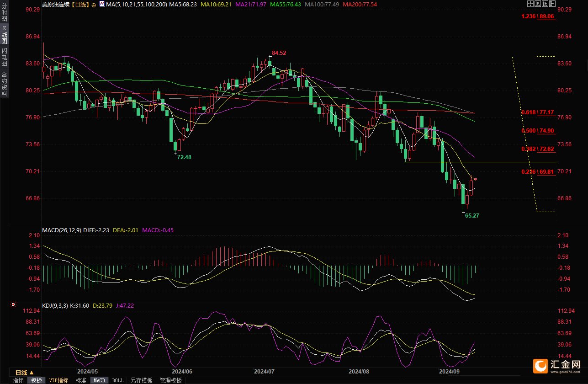Viewport: 588px width, 384px height.
Task: Click the 0.382 | 72.62 Fibonacci level
Action: click(538, 149)
